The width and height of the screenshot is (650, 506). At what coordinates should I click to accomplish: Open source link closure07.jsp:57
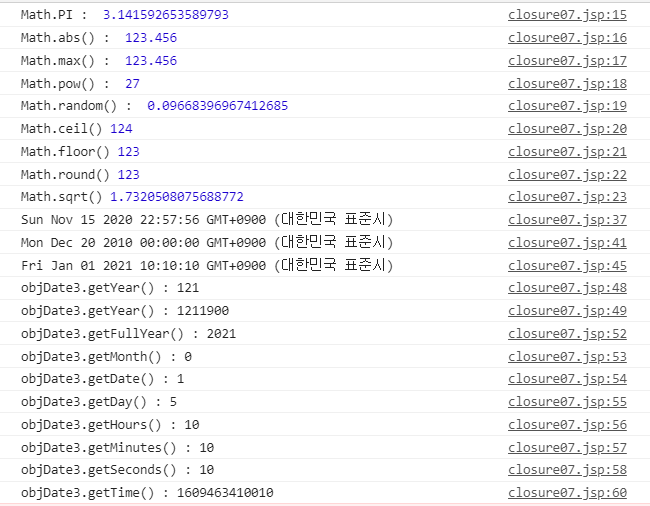click(x=567, y=448)
